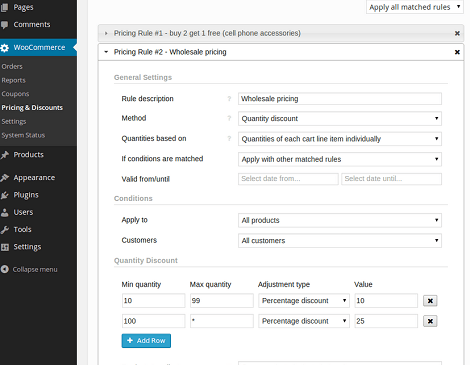Click the Products pin icon
Viewport: 470px width, 365px height.
(4, 155)
